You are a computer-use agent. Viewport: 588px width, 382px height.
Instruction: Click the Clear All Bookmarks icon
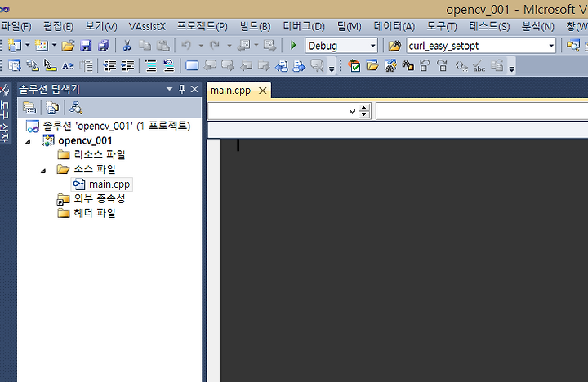(x=317, y=66)
